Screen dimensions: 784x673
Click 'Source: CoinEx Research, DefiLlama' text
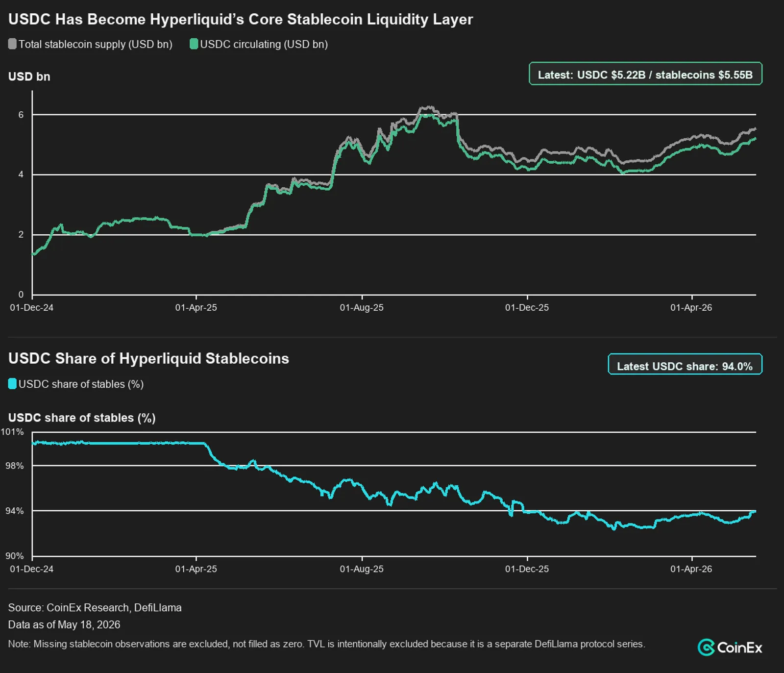[95, 608]
